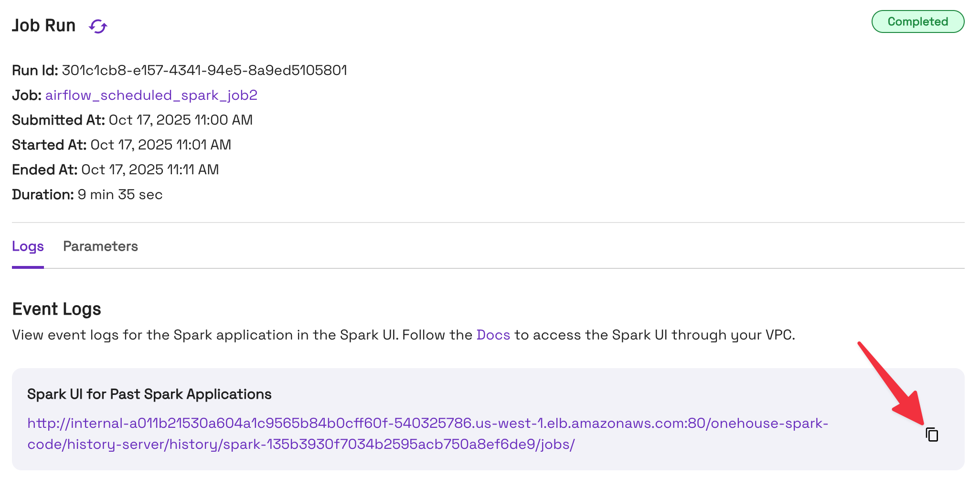The image size is (980, 488).
Task: Click the Submitted At timestamp
Action: click(x=181, y=120)
